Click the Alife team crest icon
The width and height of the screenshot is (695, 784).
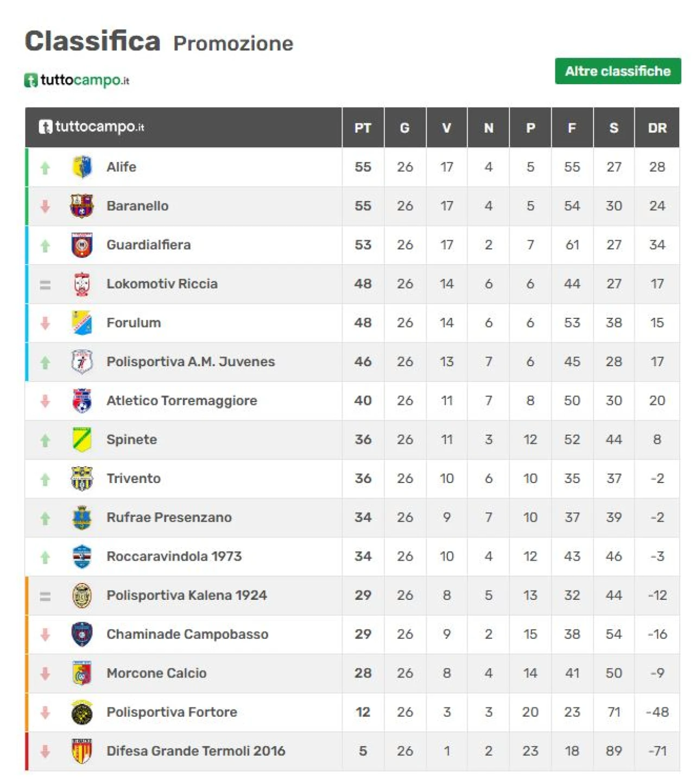82,167
